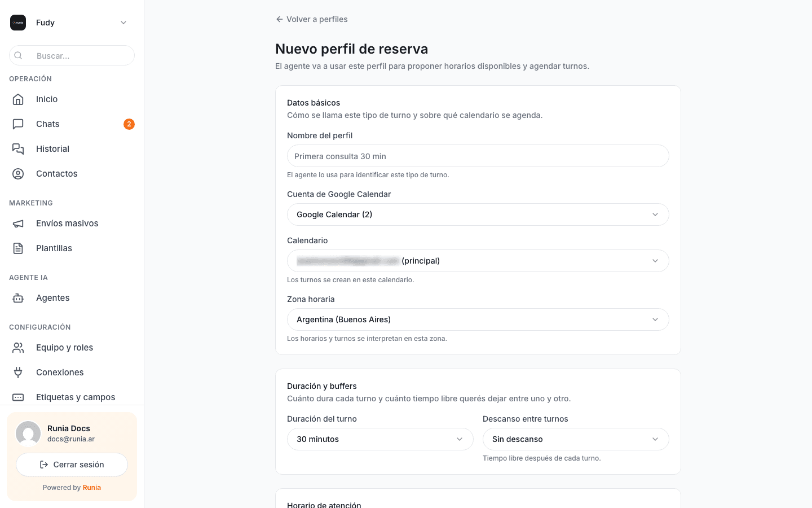Click the back arrow icon
Screen dimensions: 812x508
tap(279, 19)
